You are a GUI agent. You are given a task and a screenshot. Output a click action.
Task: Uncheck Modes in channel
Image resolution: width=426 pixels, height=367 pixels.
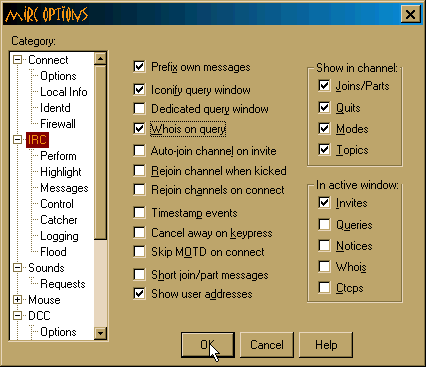[x=324, y=129]
